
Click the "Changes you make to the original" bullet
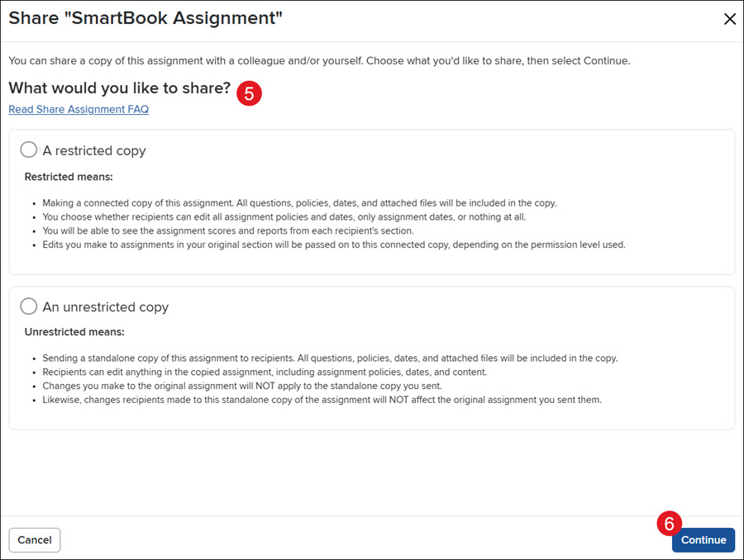(x=242, y=386)
